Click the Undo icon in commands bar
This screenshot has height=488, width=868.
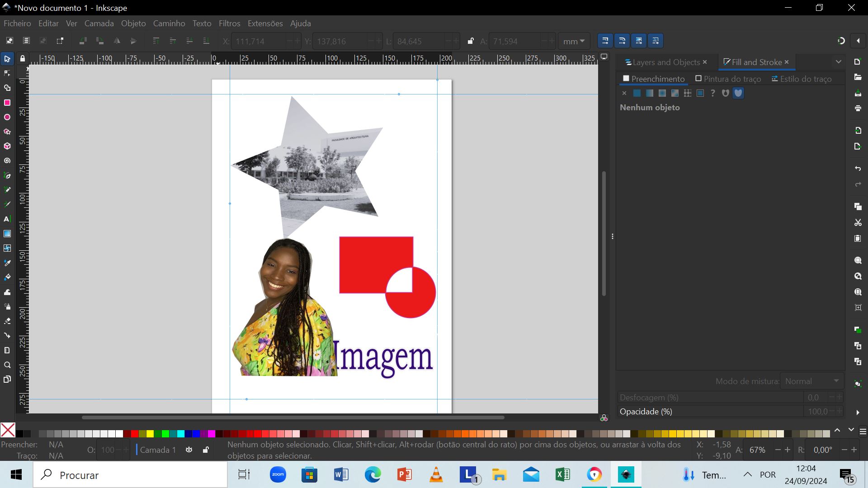click(x=858, y=169)
